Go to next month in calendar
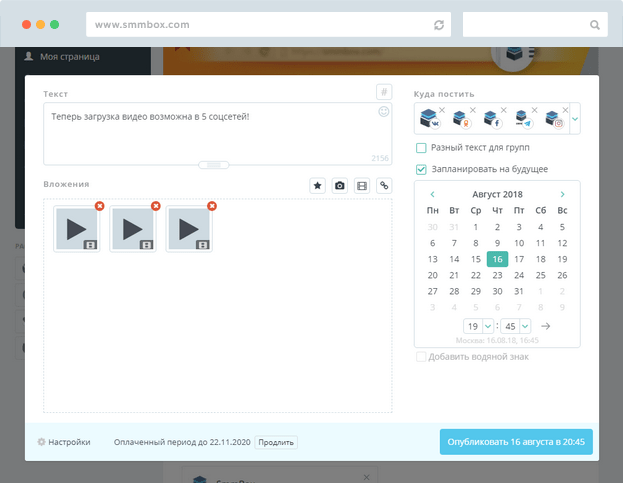The height and width of the screenshot is (483, 623). tap(562, 194)
